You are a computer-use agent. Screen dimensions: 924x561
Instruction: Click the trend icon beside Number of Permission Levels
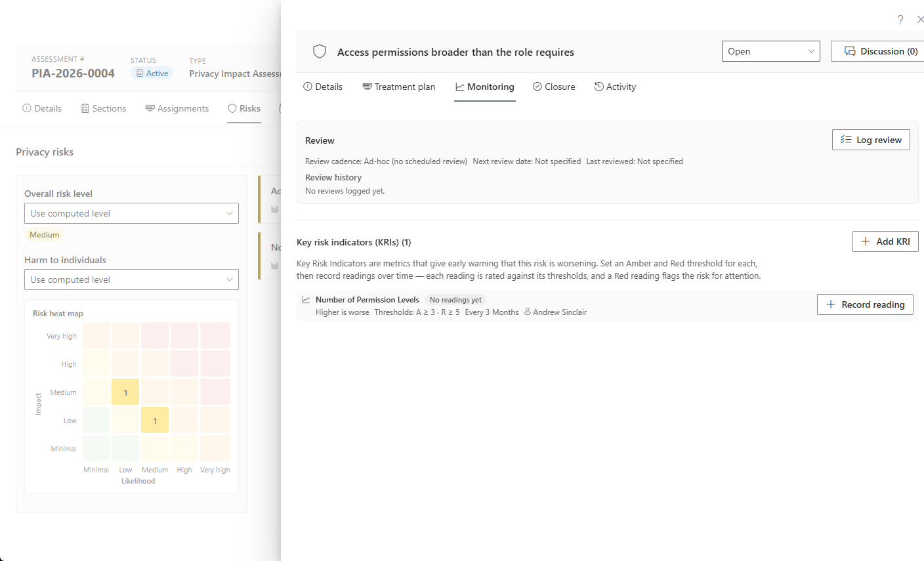[x=306, y=300]
